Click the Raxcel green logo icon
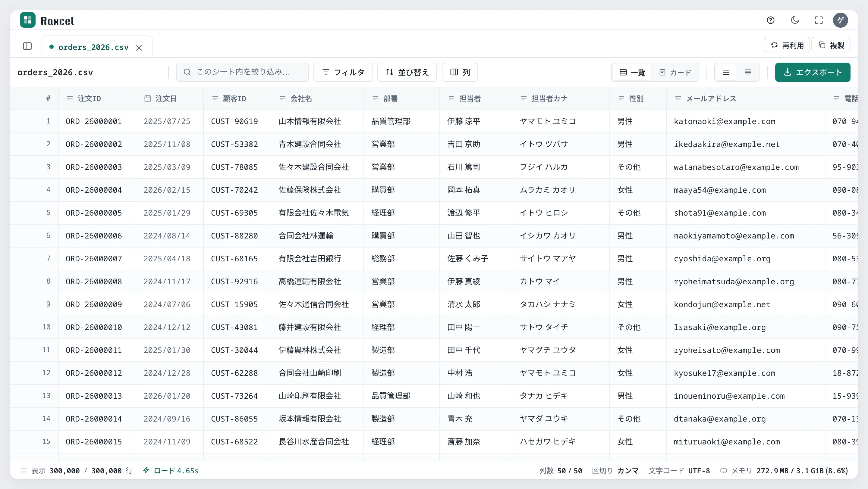This screenshot has width=868, height=489. [28, 20]
